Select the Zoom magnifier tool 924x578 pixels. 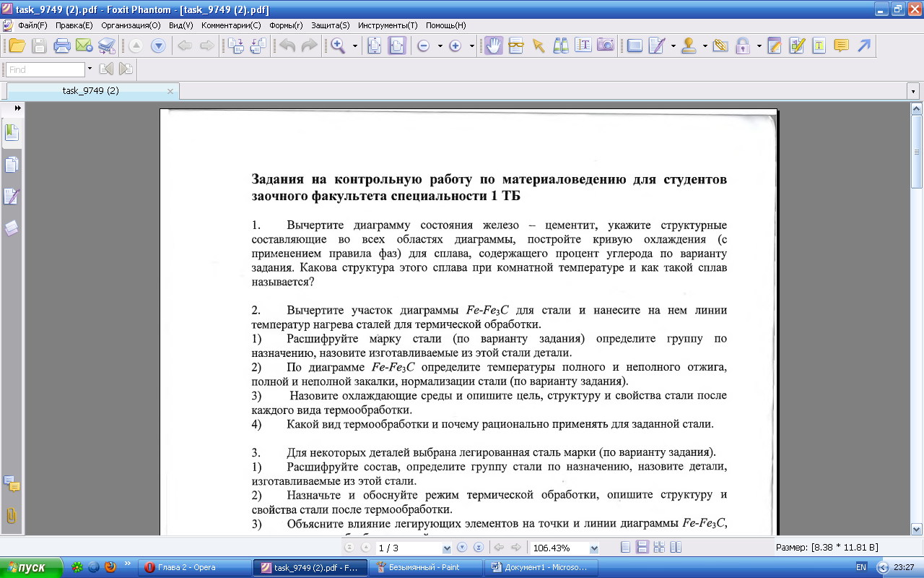click(338, 46)
